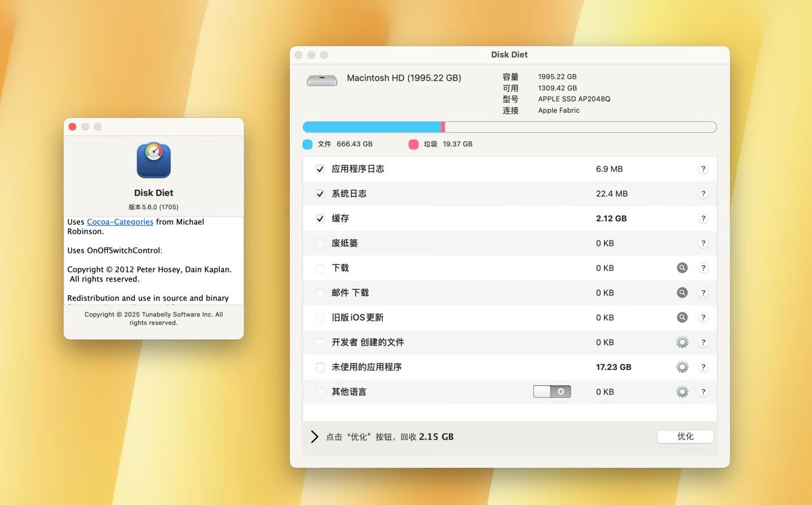Check the 废纸篓 checkbox
812x505 pixels.
[320, 244]
